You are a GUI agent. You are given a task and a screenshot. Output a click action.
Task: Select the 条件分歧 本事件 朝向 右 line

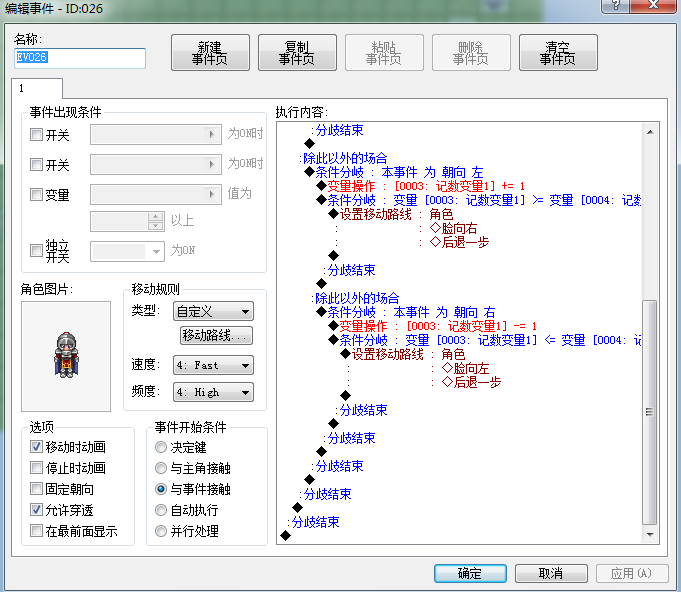pyautogui.click(x=406, y=312)
